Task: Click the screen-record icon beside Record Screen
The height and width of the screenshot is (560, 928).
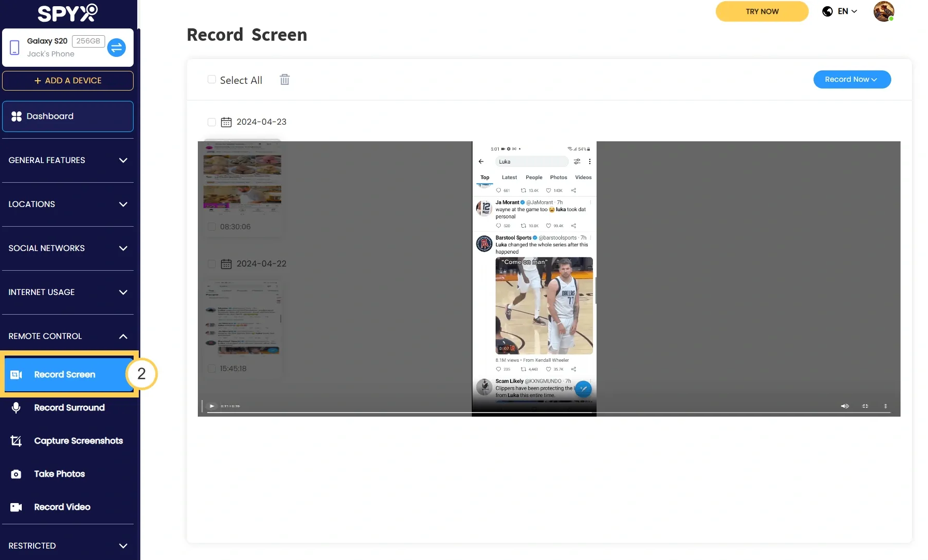Action: 16,375
